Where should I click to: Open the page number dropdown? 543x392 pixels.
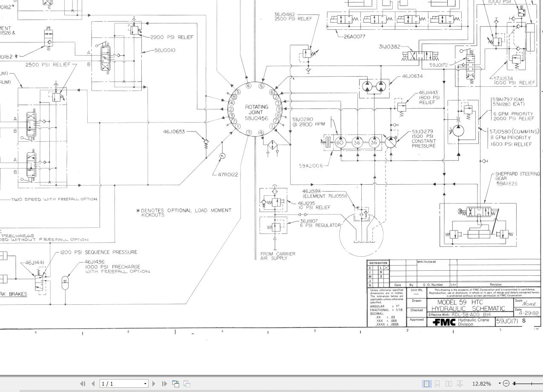tap(146, 383)
